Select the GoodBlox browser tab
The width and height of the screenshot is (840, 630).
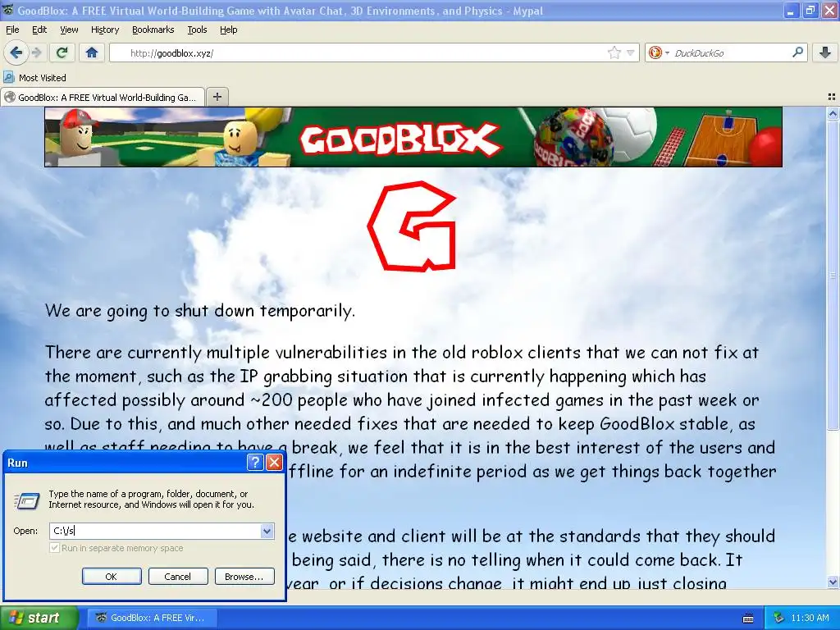pos(103,98)
